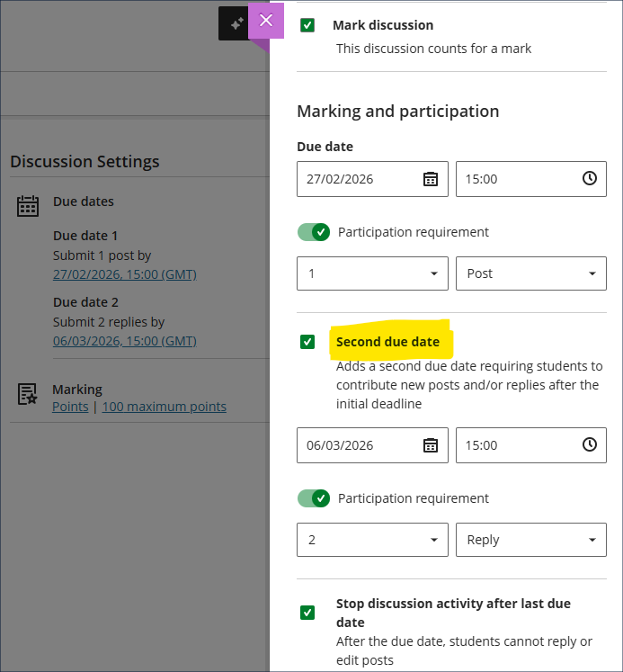Open calendar picker for first due date

coord(431,179)
